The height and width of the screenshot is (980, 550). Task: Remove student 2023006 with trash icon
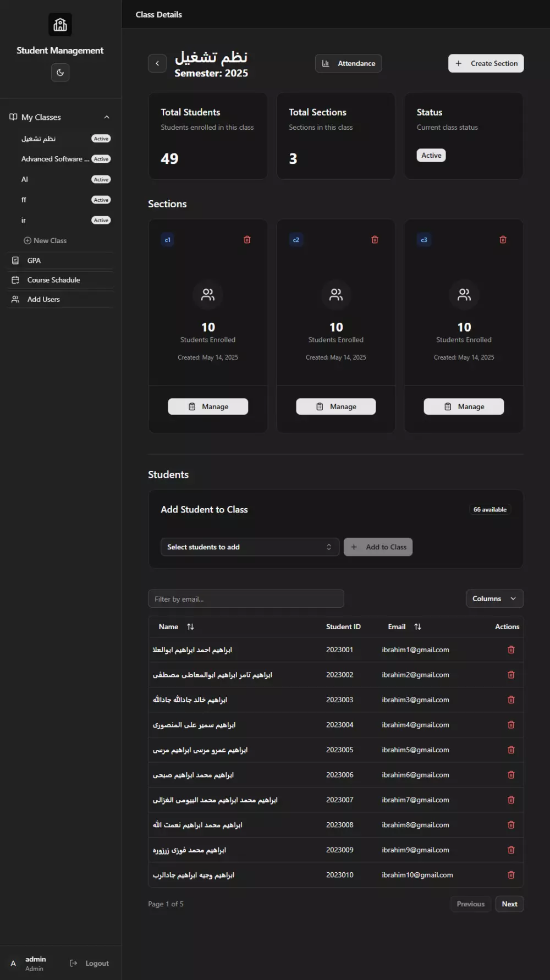click(511, 775)
